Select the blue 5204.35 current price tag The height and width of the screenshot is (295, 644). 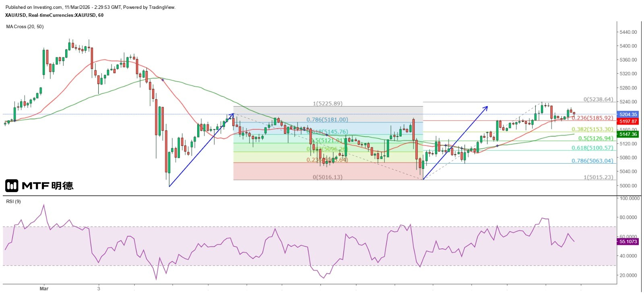coord(628,115)
